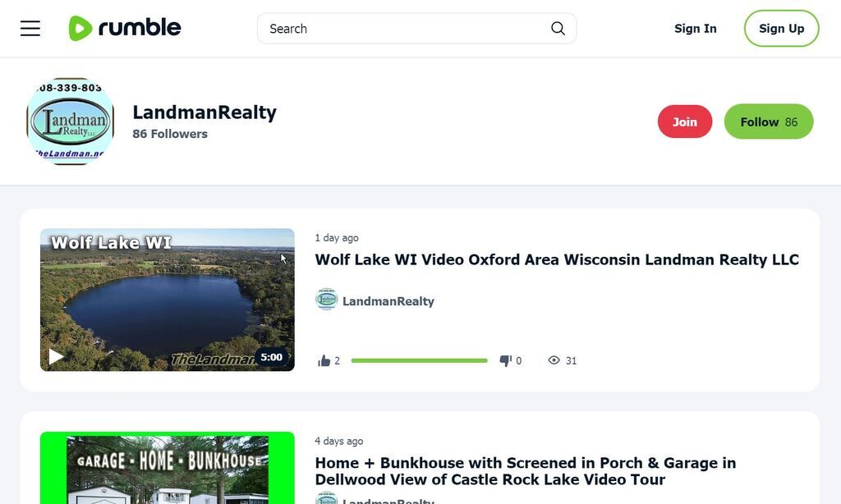Open the hamburger navigation menu
Screen dimensions: 841x504
click(30, 29)
